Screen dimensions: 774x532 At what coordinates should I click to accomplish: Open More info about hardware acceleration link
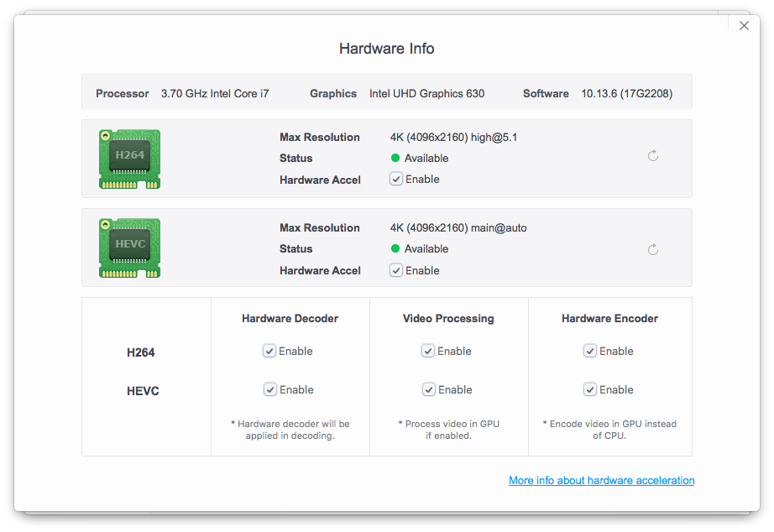pos(601,480)
